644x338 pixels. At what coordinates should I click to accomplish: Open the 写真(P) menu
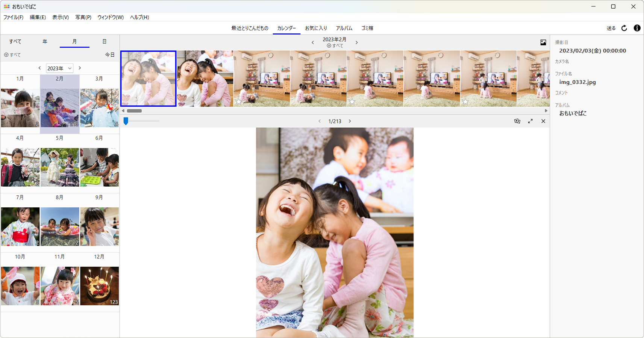coord(83,17)
